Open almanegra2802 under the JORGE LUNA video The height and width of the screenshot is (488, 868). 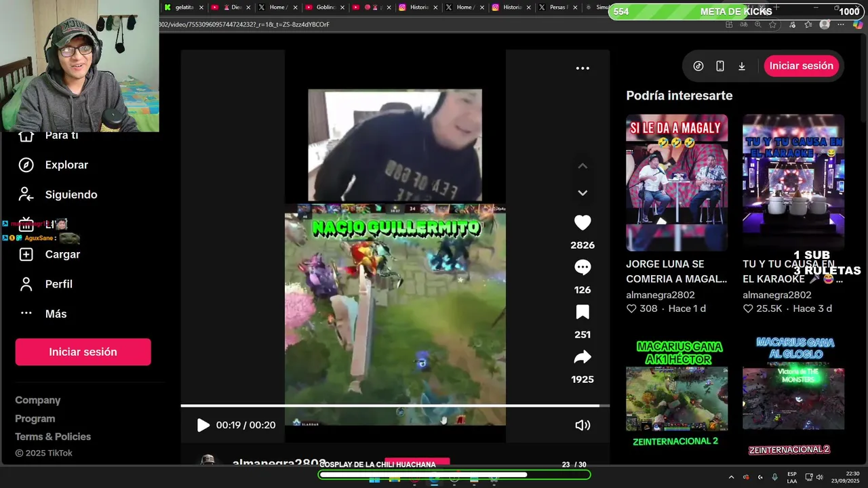(660, 295)
